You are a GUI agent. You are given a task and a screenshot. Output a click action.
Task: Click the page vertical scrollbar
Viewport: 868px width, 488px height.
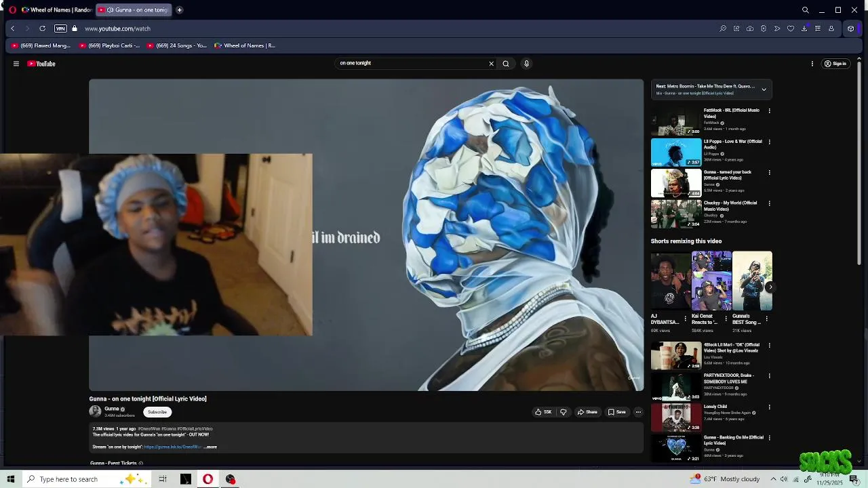860,163
